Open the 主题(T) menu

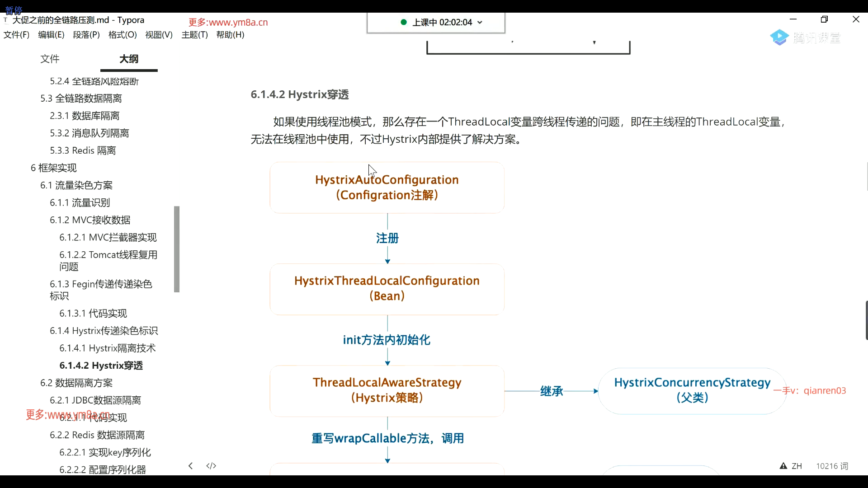tap(194, 35)
